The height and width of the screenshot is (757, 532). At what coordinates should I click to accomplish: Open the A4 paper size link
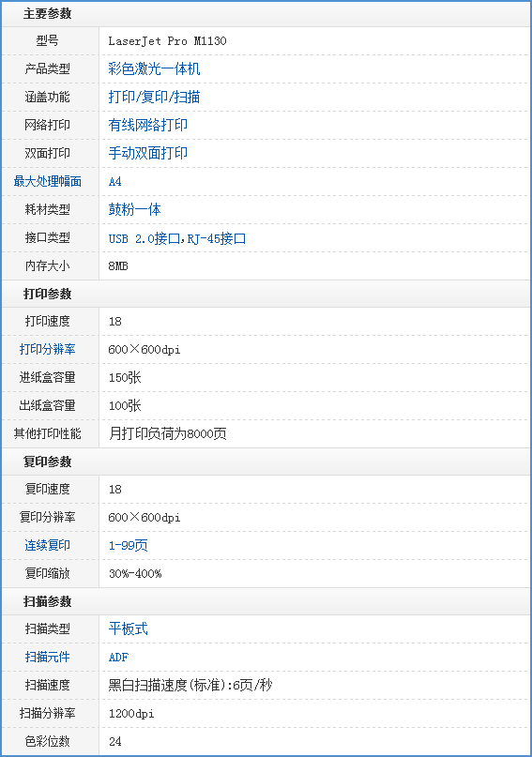point(114,182)
